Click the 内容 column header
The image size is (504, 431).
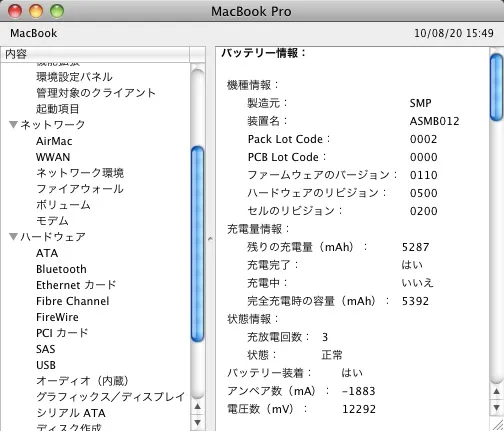tap(96, 54)
